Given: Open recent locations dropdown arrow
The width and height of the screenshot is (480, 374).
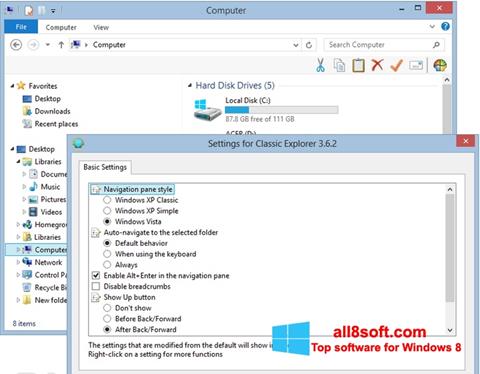Looking at the screenshot, I should pos(48,45).
